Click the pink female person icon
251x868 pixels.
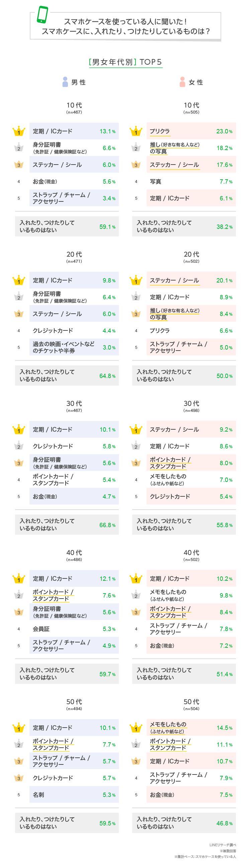[x=182, y=82]
